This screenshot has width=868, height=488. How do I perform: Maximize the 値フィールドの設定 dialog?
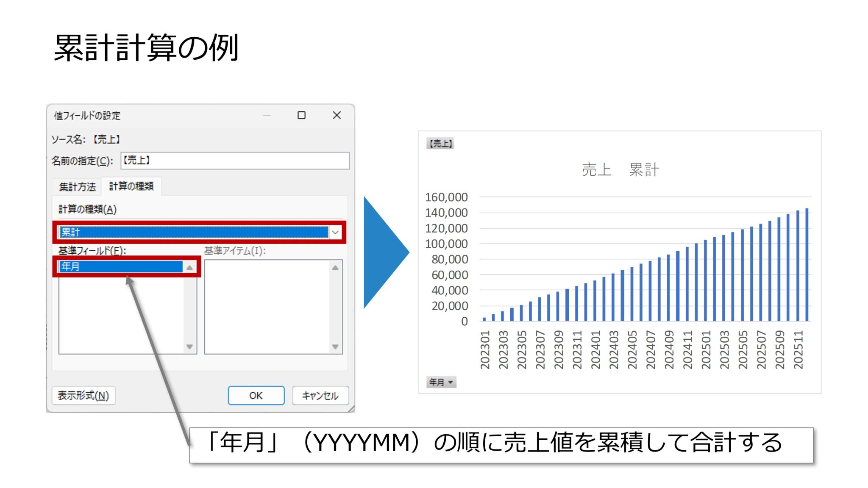click(x=302, y=115)
